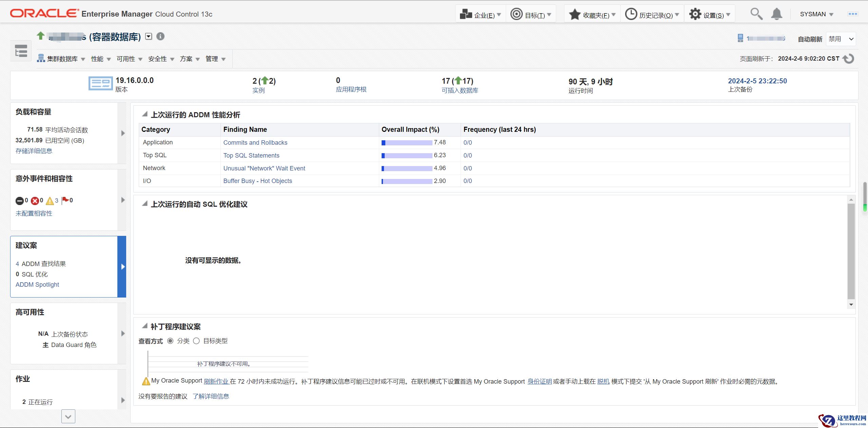Collapse the ADDM 性能分析 section
The height and width of the screenshot is (428, 868).
(145, 115)
